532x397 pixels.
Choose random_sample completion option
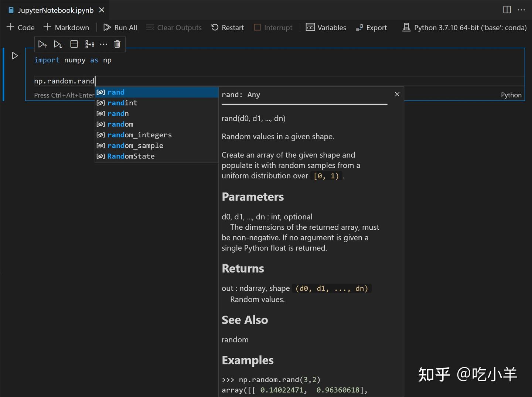pos(135,146)
